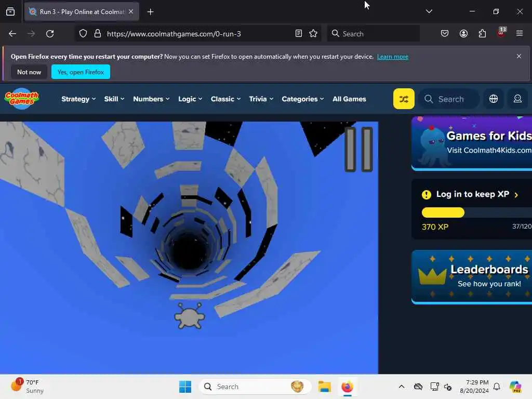The width and height of the screenshot is (532, 399).
Task: Open the user account profile icon
Action: (x=517, y=99)
